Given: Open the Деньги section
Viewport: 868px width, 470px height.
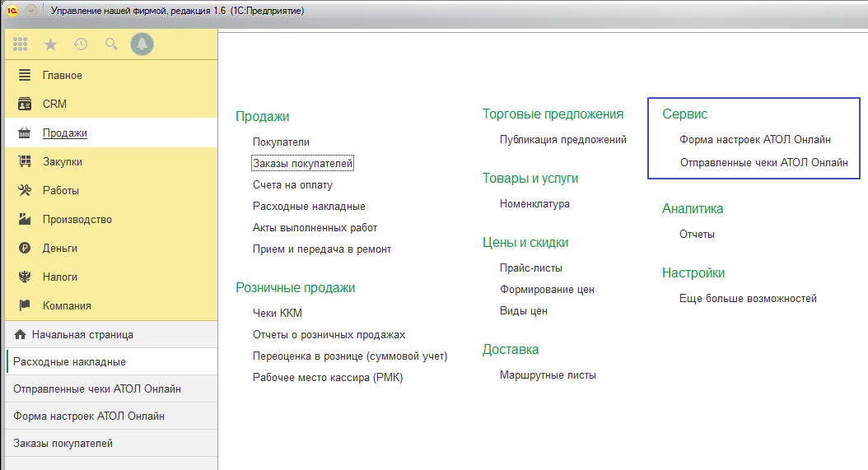Looking at the screenshot, I should click(111, 248).
